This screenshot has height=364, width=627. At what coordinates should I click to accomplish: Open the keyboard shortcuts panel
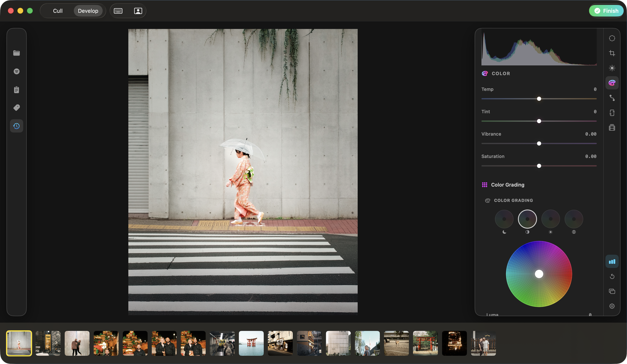118,11
